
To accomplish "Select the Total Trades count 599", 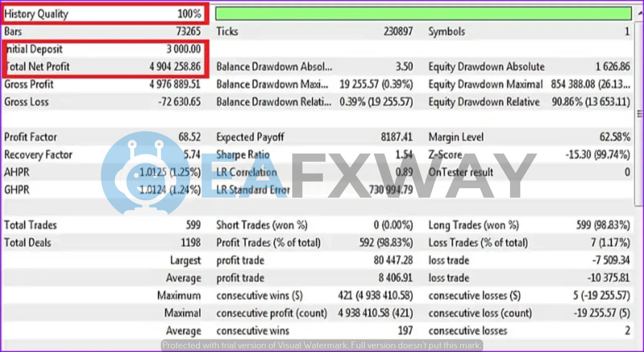I will pyautogui.click(x=194, y=225).
